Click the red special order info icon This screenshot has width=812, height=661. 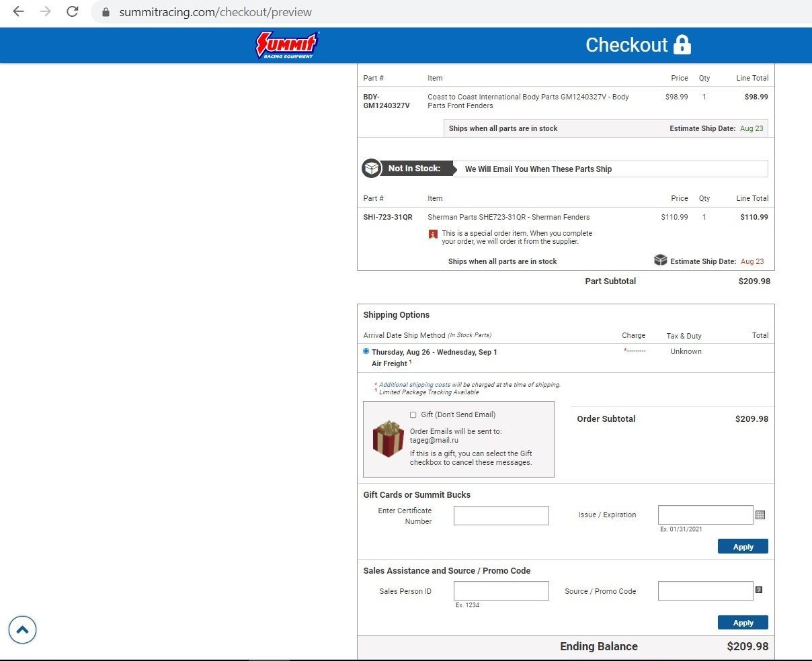(x=433, y=234)
